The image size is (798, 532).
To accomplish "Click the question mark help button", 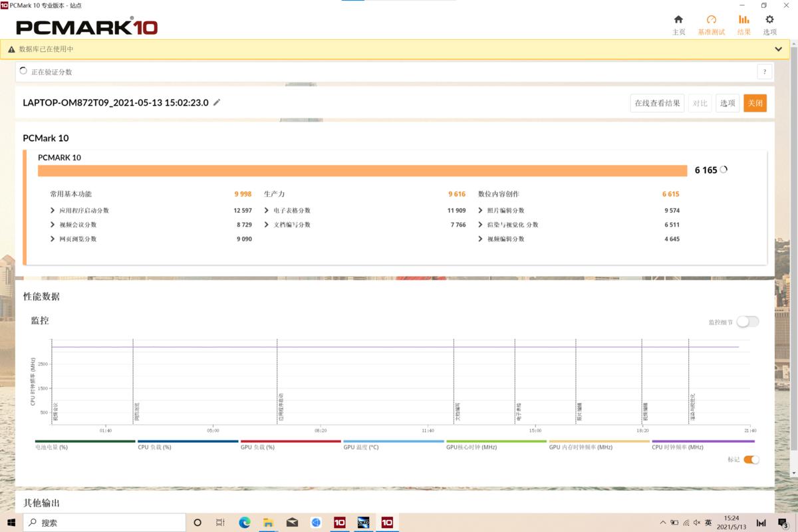I will pos(764,72).
